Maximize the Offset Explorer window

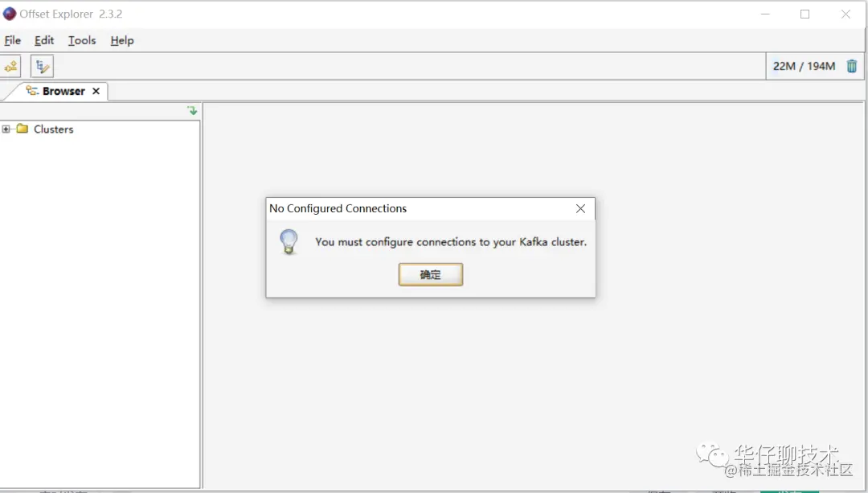coord(805,14)
